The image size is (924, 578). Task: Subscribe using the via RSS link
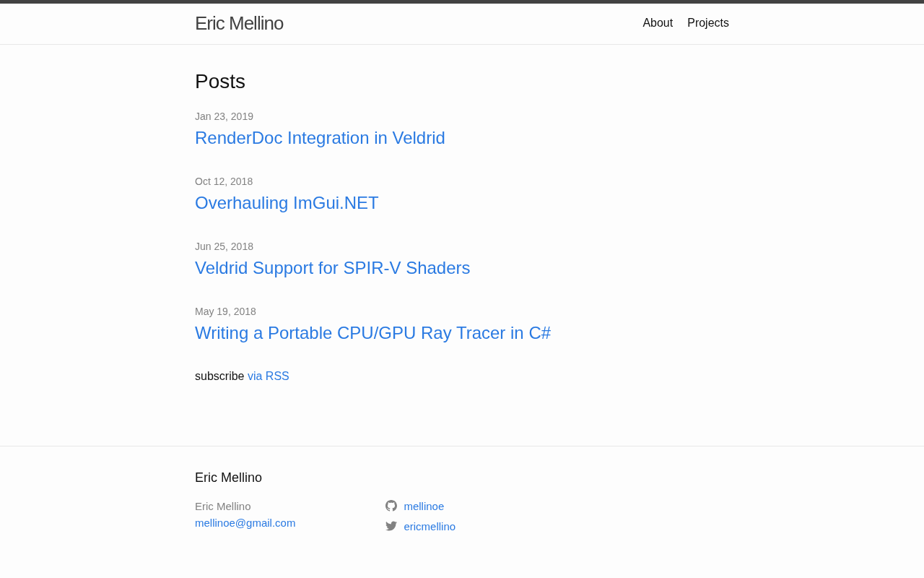[x=269, y=376]
